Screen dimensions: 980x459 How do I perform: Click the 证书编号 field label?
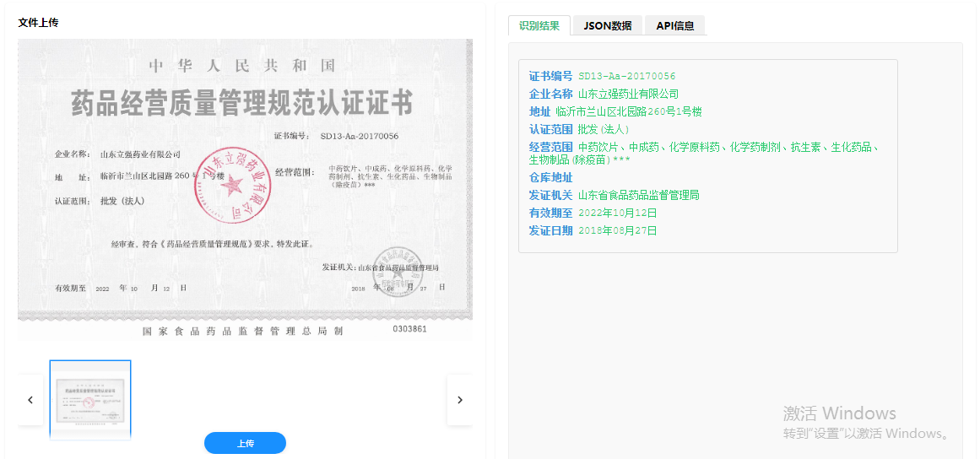click(550, 76)
